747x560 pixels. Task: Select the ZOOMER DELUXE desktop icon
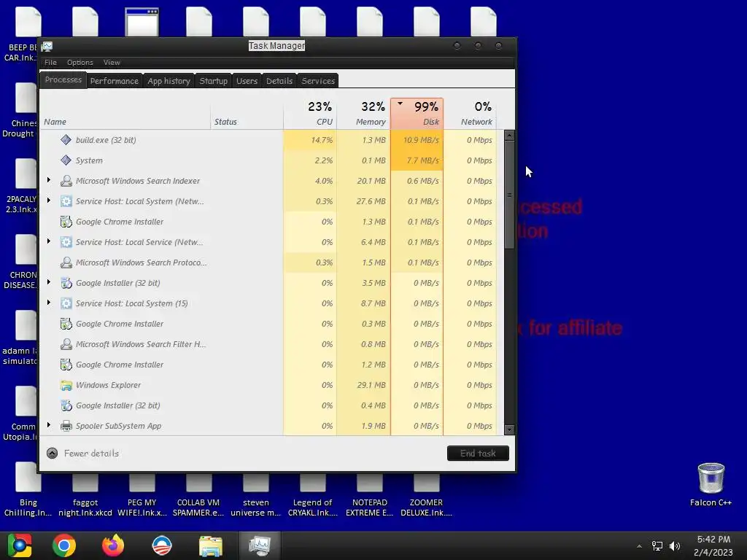pyautogui.click(x=426, y=495)
